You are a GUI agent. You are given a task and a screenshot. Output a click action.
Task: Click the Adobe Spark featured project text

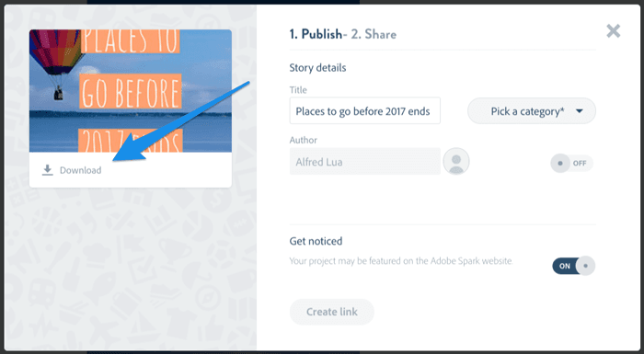[x=401, y=261]
